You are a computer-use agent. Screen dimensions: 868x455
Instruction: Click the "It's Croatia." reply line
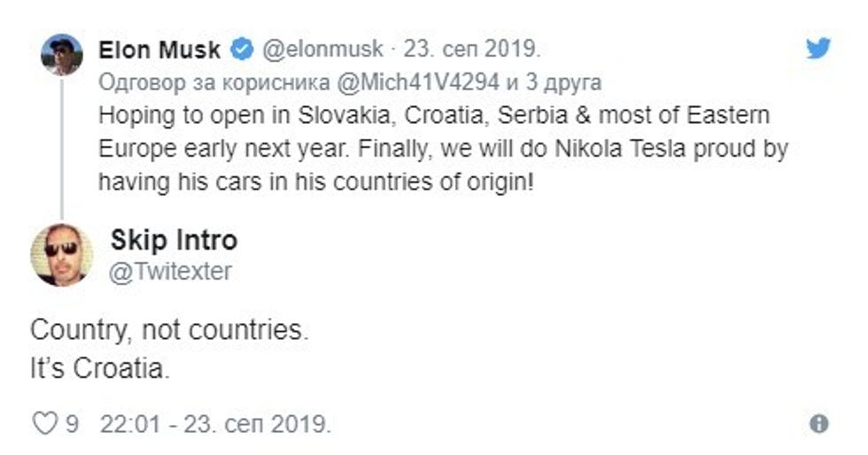(x=98, y=367)
